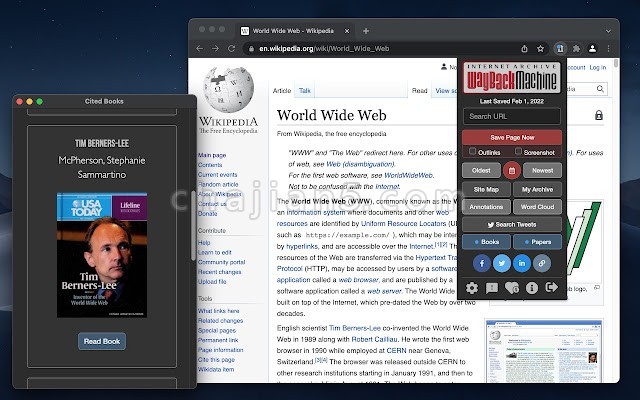Image resolution: width=640 pixels, height=400 pixels.
Task: Expand the tab search chevron in Chrome
Action: [608, 31]
